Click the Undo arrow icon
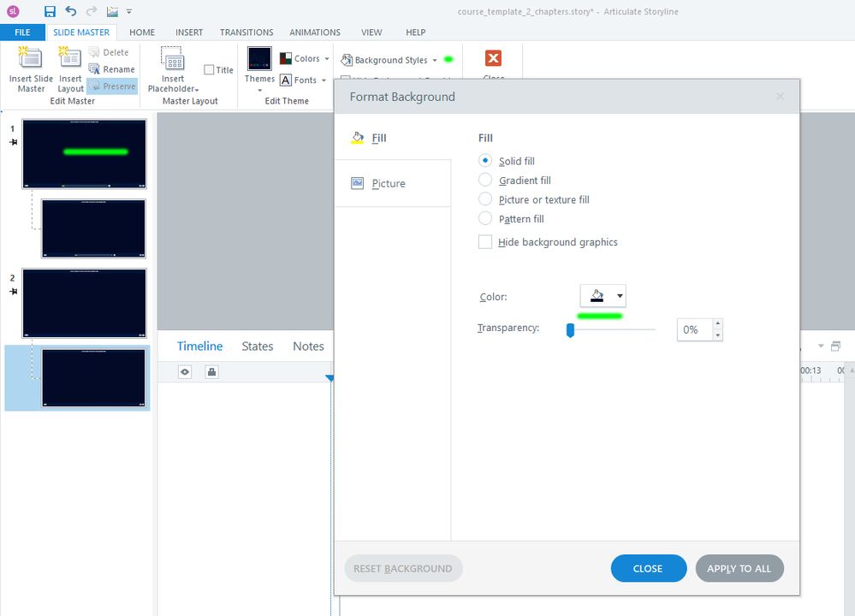This screenshot has height=616, width=855. pos(71,11)
